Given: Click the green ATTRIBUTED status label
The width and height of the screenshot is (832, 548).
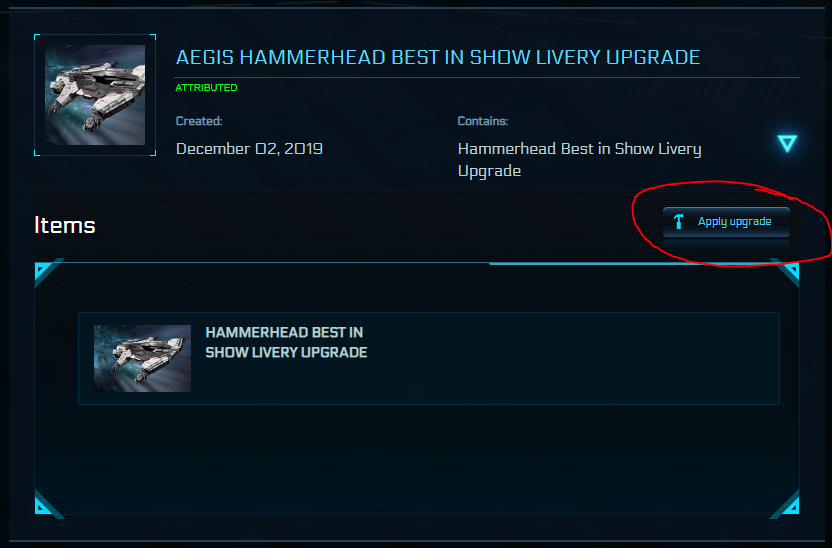Looking at the screenshot, I should click(206, 88).
